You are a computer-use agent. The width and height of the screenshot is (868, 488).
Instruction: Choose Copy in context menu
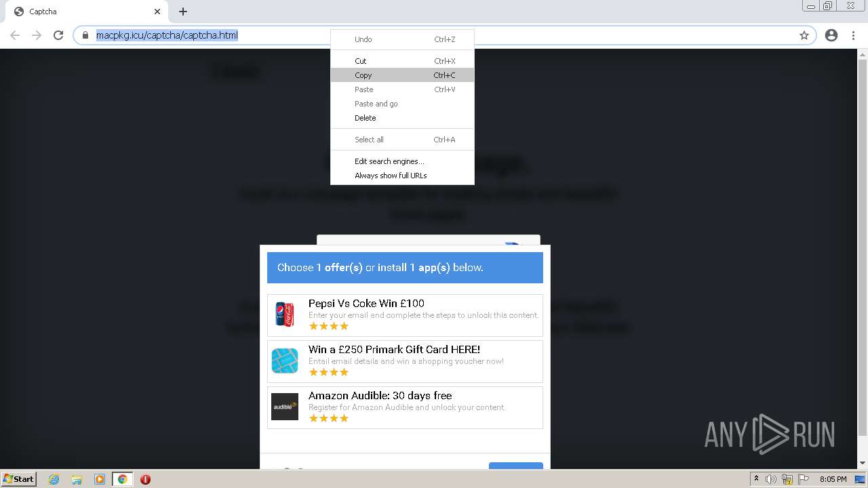[x=402, y=75]
